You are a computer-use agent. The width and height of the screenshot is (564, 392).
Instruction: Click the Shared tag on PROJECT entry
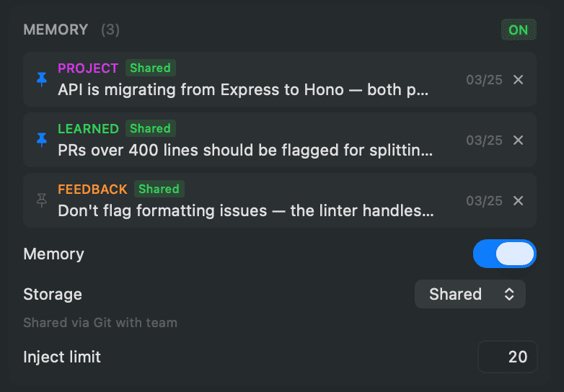point(150,68)
